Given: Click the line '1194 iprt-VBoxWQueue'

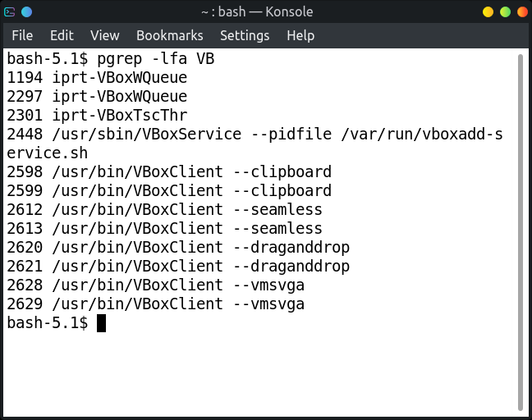Looking at the screenshot, I should [97, 78].
